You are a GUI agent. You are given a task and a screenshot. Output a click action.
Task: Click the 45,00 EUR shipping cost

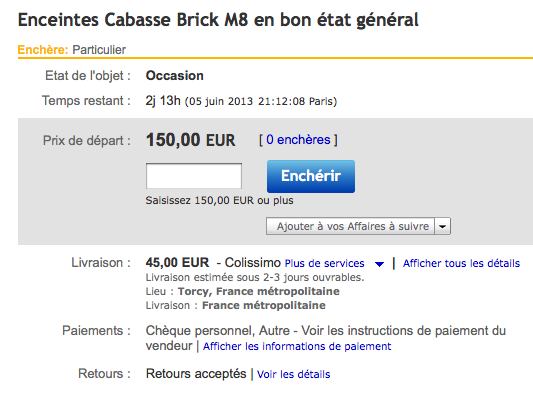[177, 263]
